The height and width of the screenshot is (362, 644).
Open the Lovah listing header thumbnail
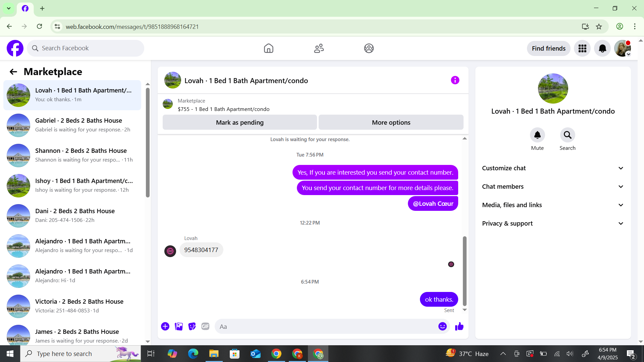tap(173, 80)
